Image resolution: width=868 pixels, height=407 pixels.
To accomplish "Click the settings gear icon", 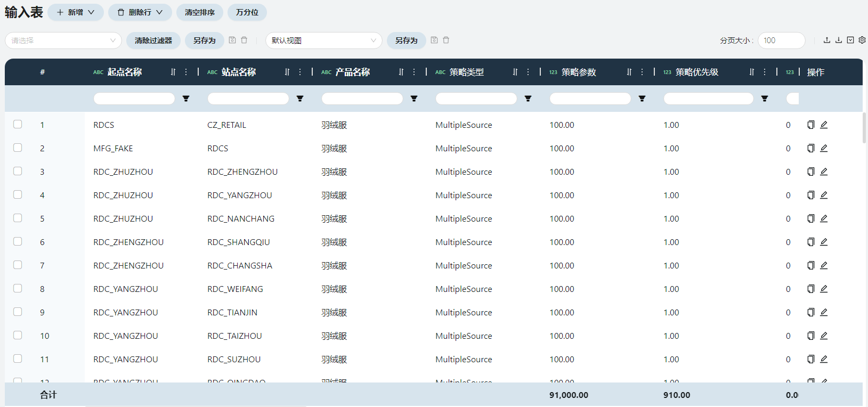I will pyautogui.click(x=862, y=40).
